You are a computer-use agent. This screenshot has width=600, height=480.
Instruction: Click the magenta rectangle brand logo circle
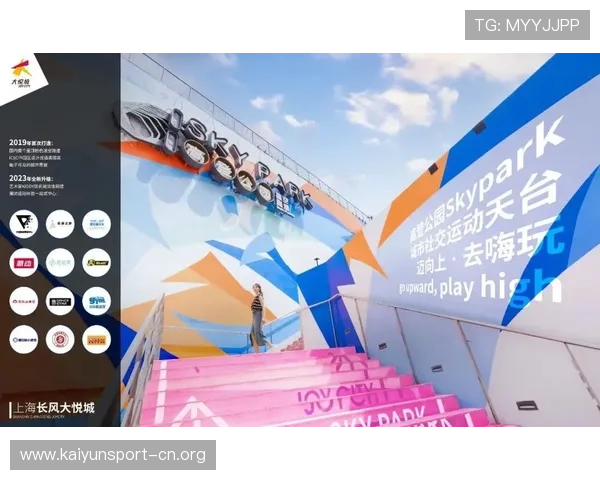point(24,263)
